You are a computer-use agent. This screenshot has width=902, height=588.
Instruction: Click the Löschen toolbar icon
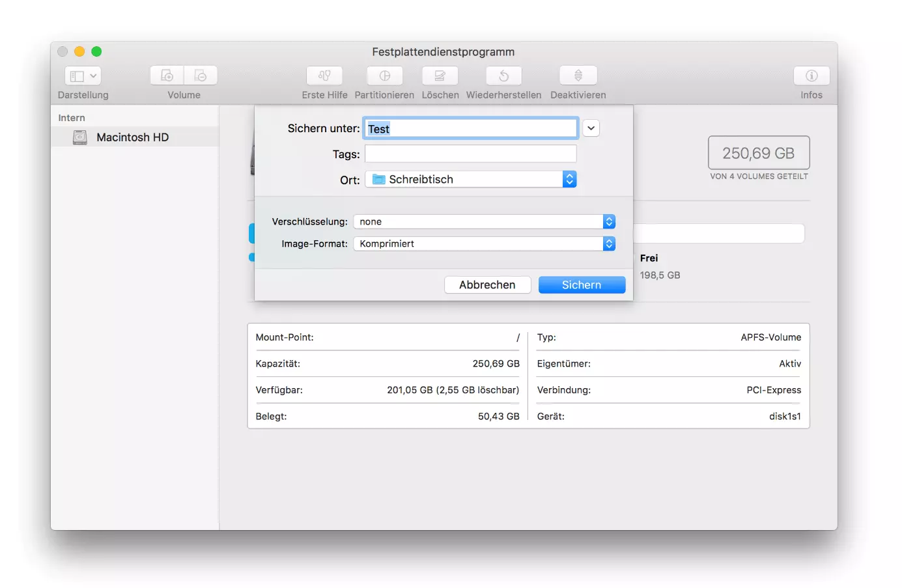pyautogui.click(x=440, y=76)
